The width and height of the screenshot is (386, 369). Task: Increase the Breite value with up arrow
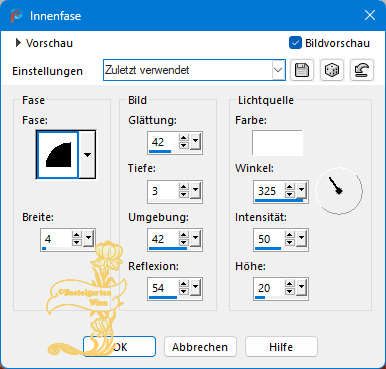click(77, 235)
